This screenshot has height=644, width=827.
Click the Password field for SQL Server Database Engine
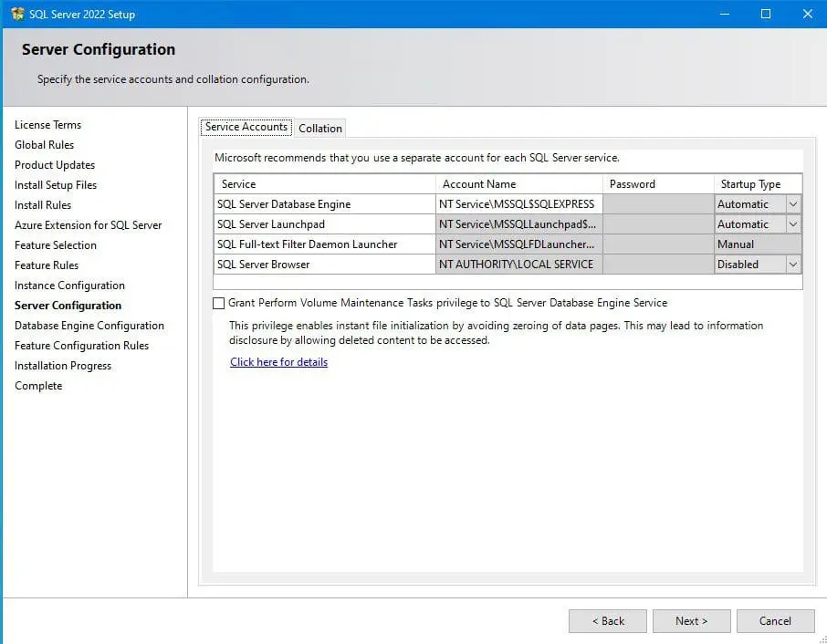pos(657,203)
